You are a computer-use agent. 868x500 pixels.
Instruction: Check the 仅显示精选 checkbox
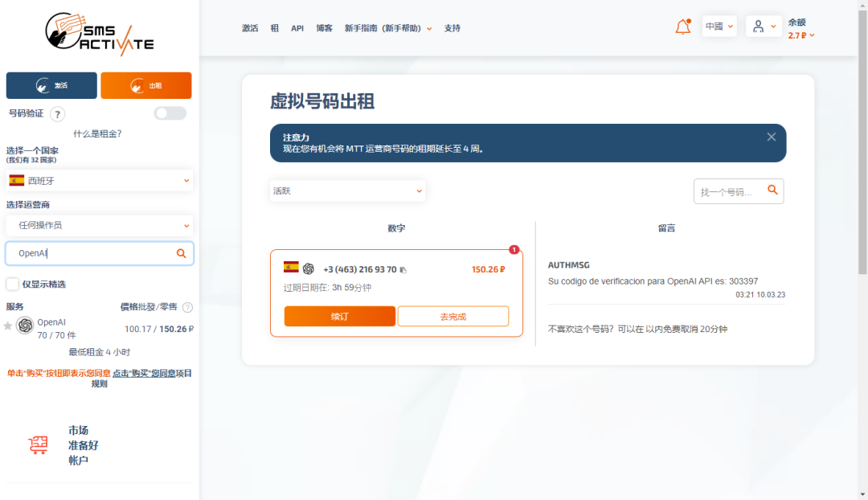coord(12,284)
